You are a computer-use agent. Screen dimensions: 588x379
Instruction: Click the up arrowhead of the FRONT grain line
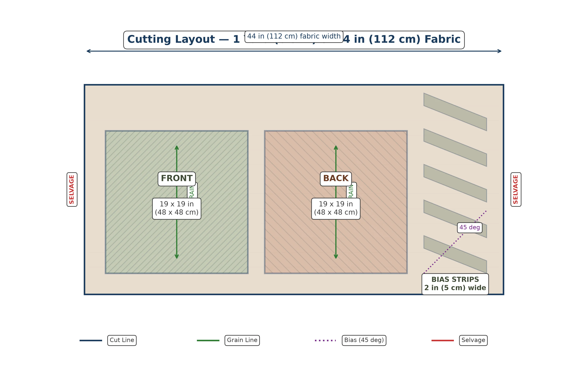[176, 147]
